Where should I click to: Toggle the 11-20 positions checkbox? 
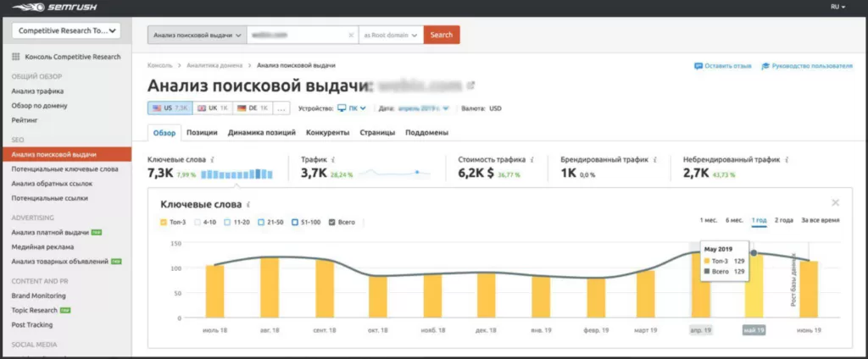pyautogui.click(x=227, y=223)
